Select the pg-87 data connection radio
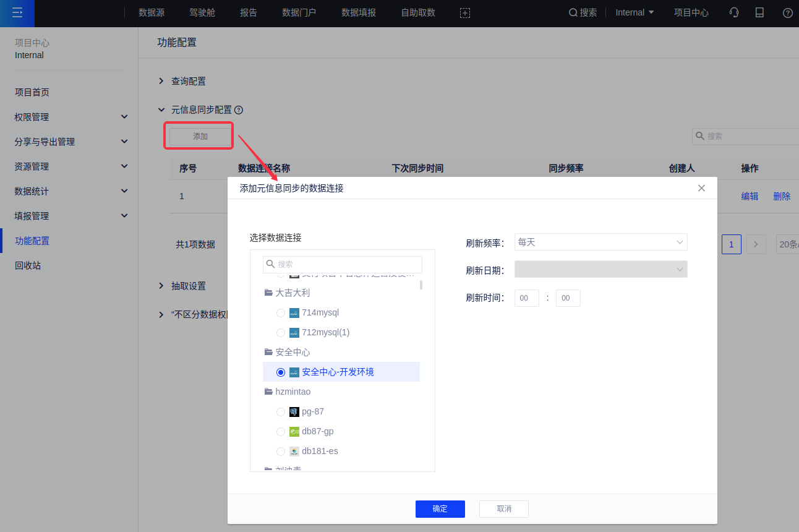This screenshot has height=532, width=799. tap(281, 412)
